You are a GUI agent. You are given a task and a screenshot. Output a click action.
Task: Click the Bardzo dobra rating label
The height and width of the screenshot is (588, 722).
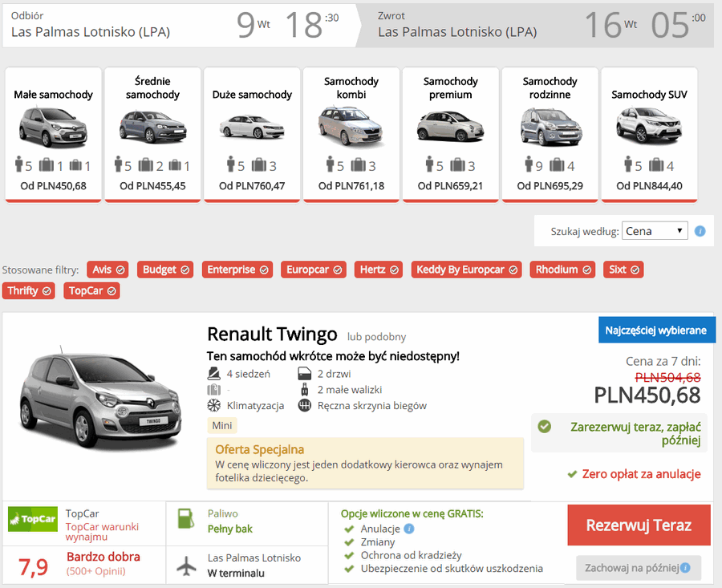click(x=103, y=557)
